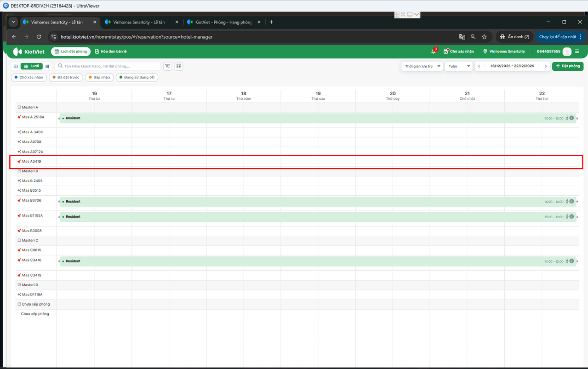Switch to the tile grid view icon
588x369 pixels.
(x=47, y=66)
